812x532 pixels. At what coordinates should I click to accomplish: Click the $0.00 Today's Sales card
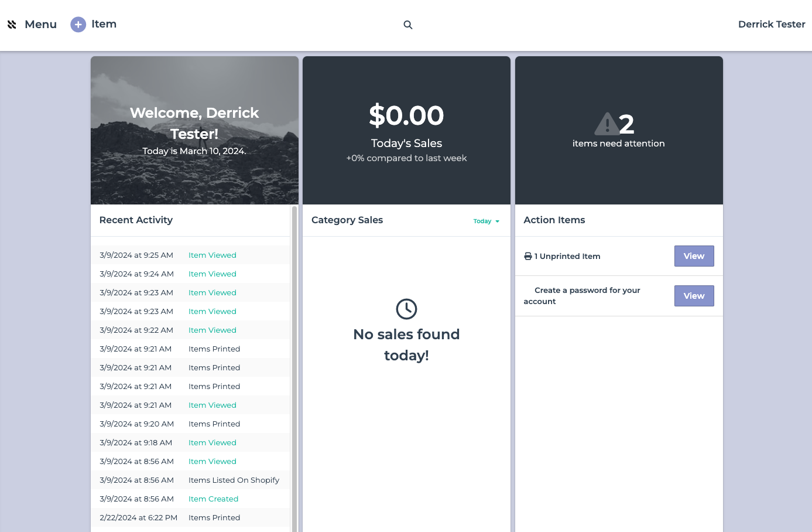click(x=406, y=130)
